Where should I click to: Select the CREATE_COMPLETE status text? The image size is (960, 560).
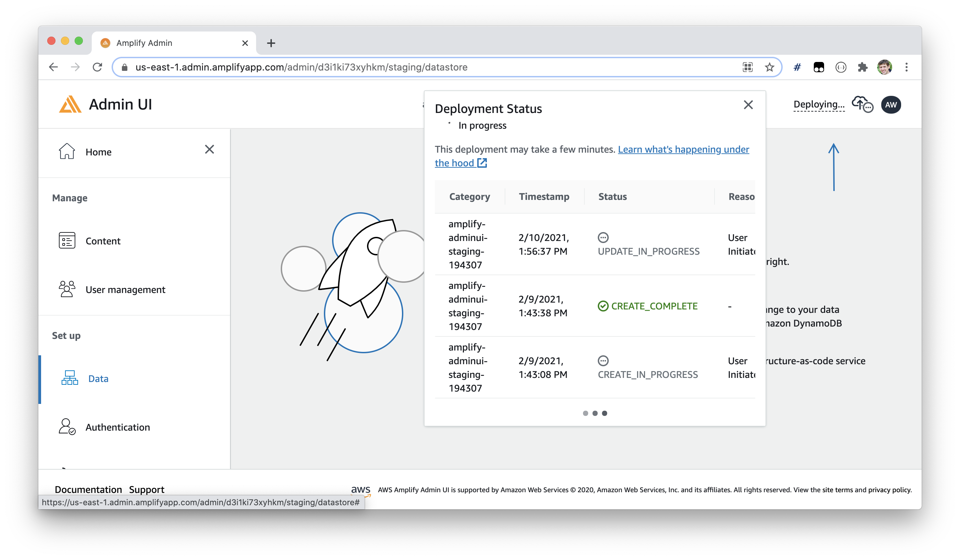(x=655, y=306)
